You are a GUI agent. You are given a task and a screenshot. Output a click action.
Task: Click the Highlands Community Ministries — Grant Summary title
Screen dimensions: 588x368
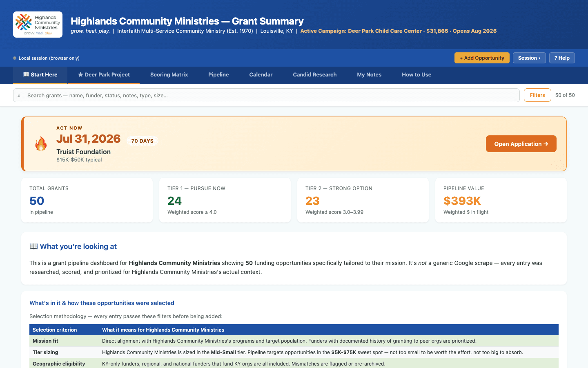[x=187, y=21]
